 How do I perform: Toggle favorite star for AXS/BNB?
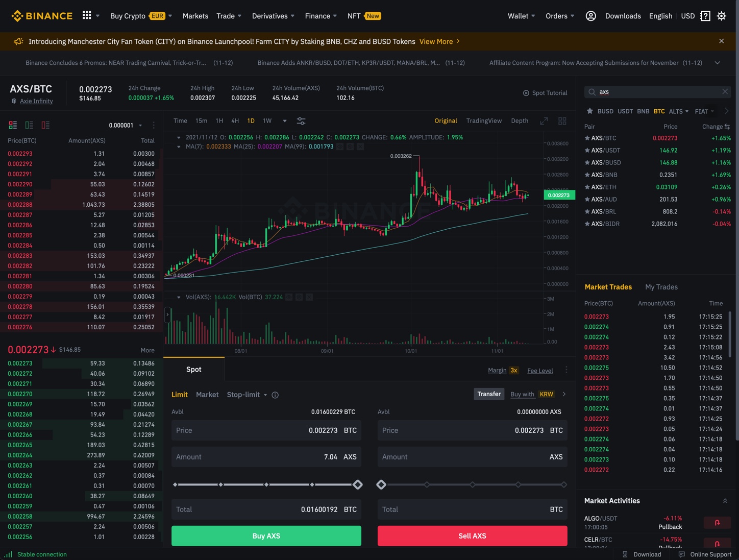click(x=587, y=175)
